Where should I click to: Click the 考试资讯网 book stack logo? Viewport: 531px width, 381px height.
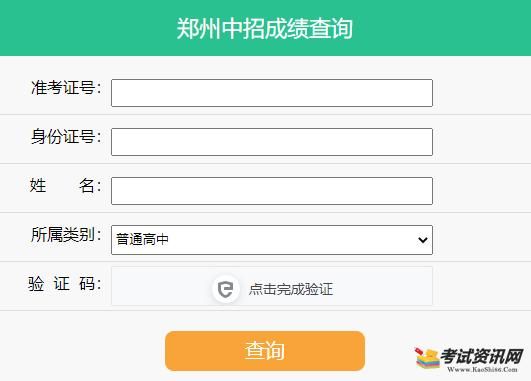coord(426,359)
